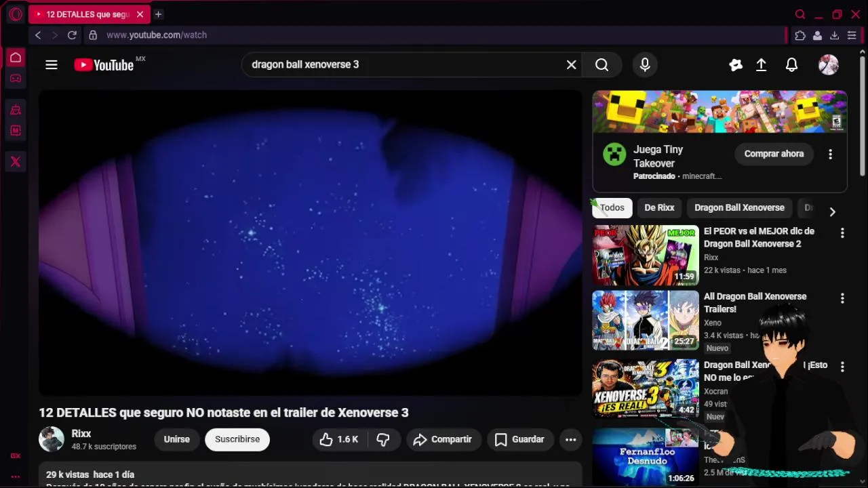
Task: Click the padlock site info icon
Action: pos(93,35)
